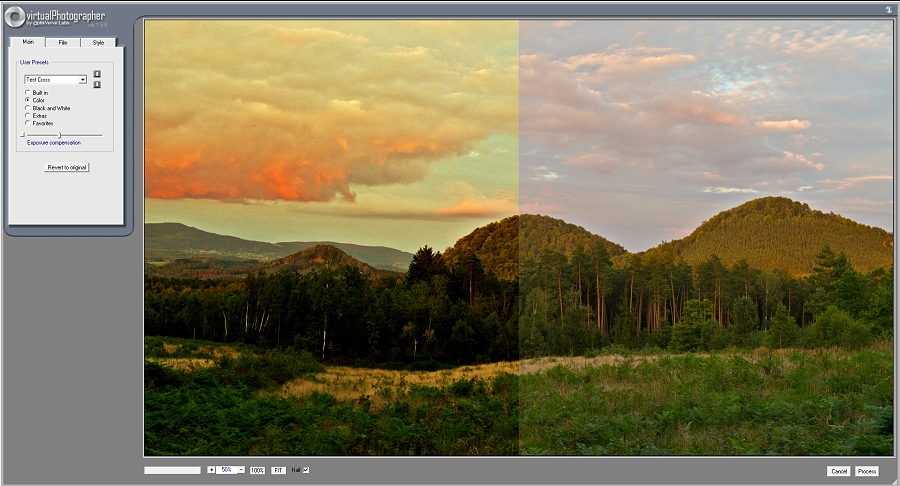Switch to the Film tab

(x=63, y=43)
